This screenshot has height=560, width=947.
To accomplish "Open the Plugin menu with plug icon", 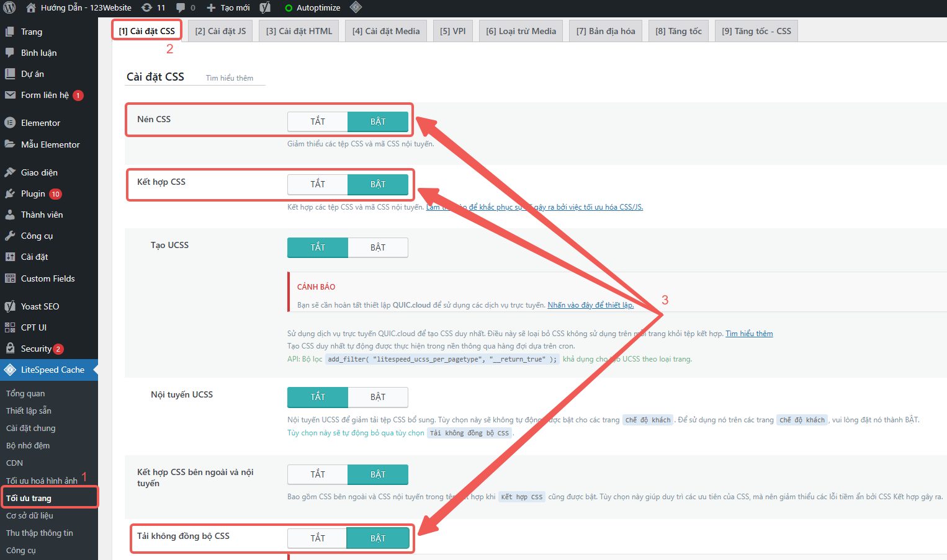I will tap(10, 193).
